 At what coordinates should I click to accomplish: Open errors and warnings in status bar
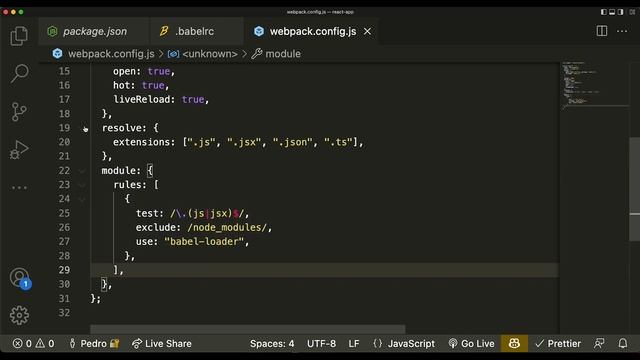pyautogui.click(x=33, y=344)
